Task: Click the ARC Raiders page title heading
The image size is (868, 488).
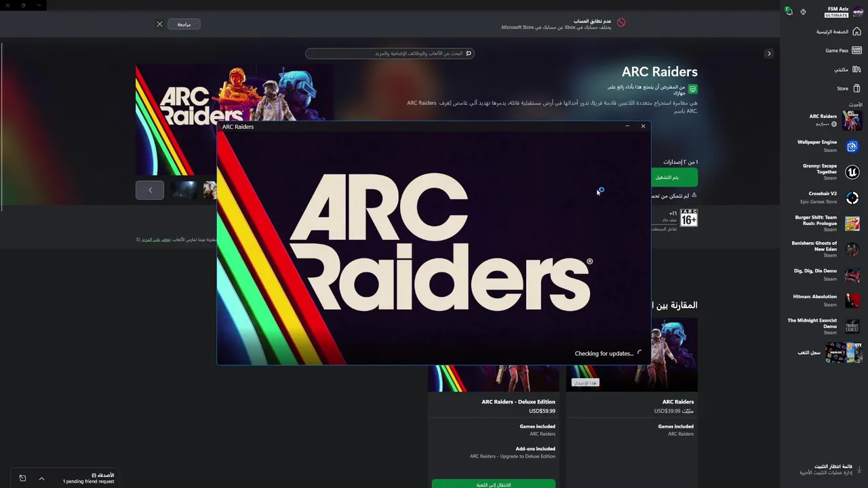Action: pyautogui.click(x=660, y=72)
